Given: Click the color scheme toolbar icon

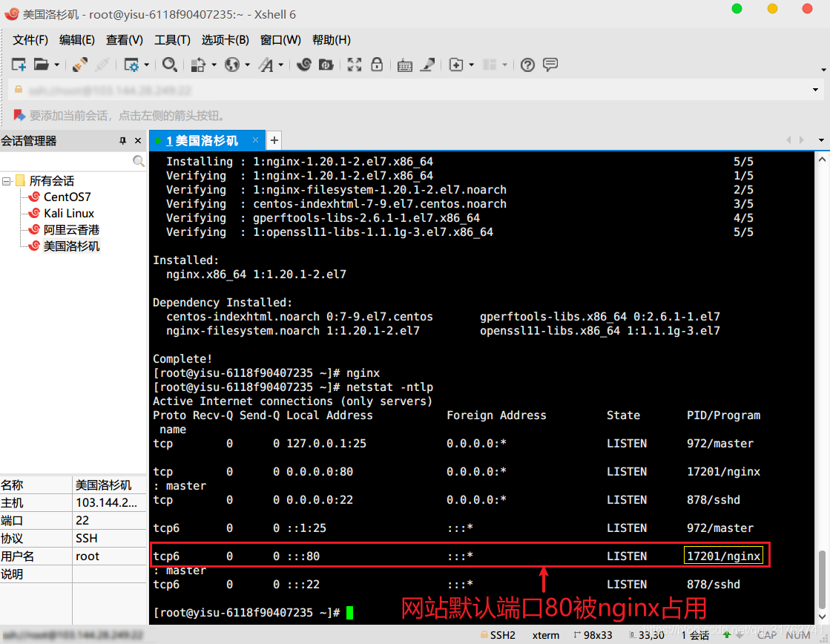Looking at the screenshot, I should click(198, 65).
